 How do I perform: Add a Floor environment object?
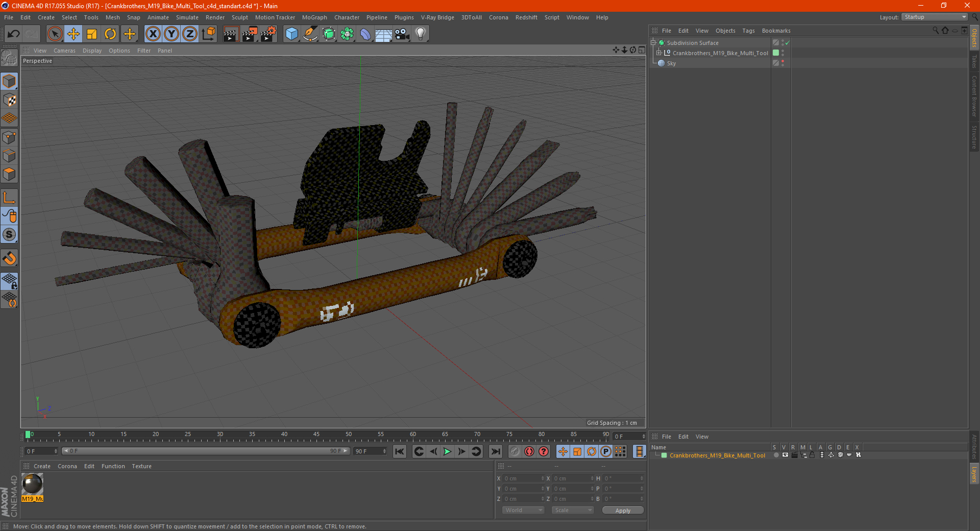coord(383,34)
